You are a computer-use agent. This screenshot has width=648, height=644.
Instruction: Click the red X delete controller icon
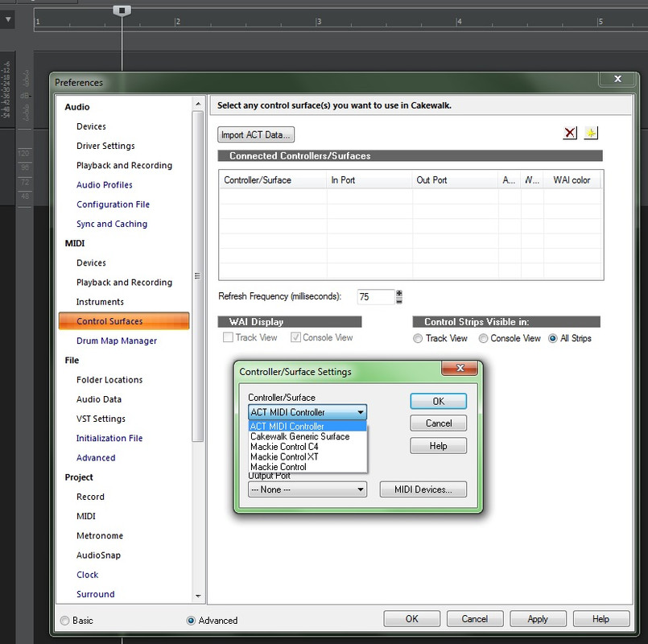tap(570, 133)
